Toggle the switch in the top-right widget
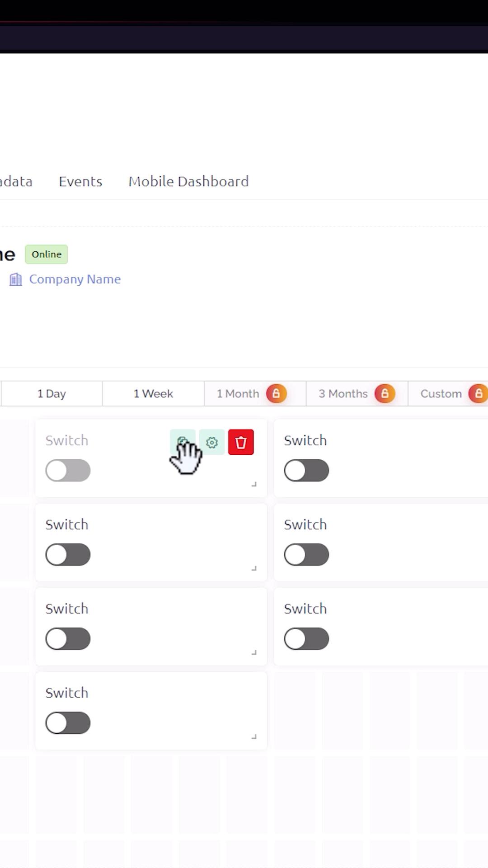The width and height of the screenshot is (488, 868). [x=306, y=471]
